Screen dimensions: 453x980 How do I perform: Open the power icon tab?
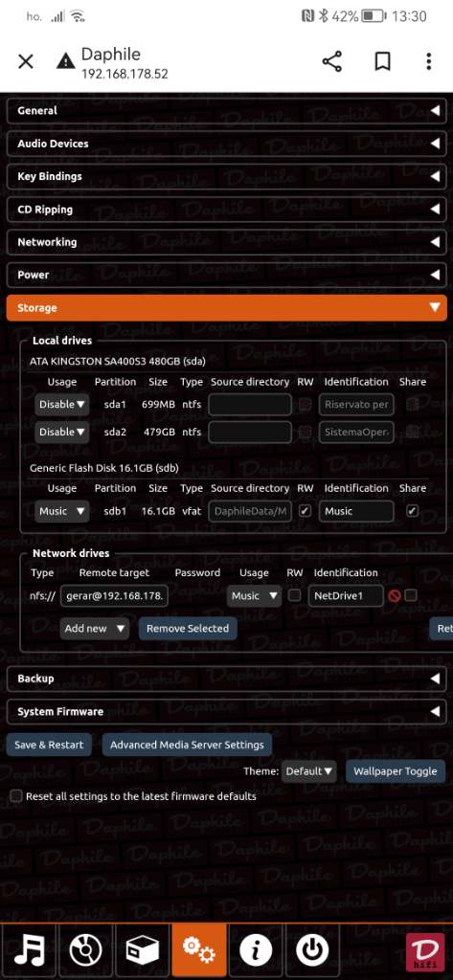[x=311, y=952]
